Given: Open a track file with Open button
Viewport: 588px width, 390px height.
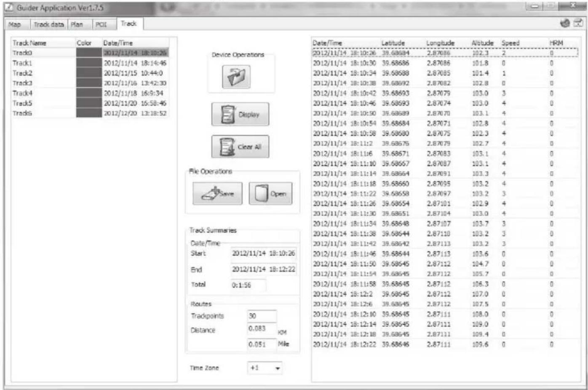Looking at the screenshot, I should [270, 193].
